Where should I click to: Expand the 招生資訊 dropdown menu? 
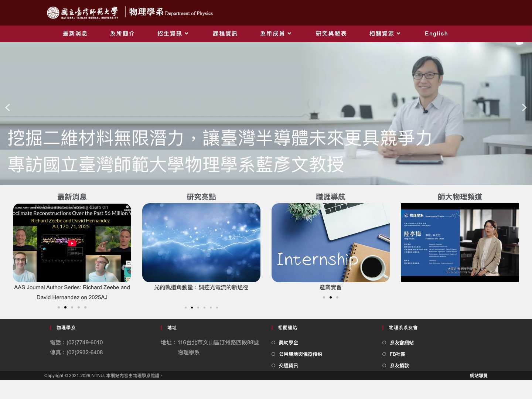[173, 34]
